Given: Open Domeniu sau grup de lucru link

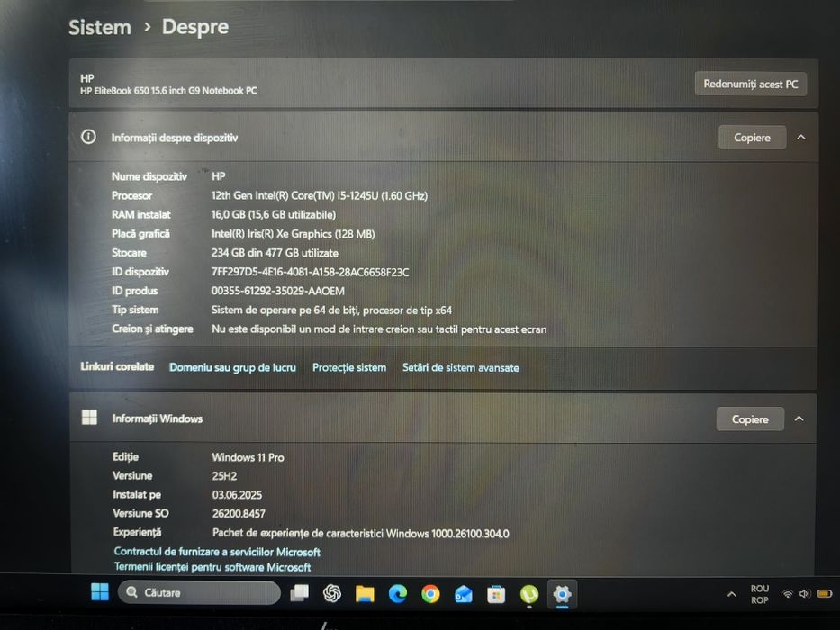Looking at the screenshot, I should click(x=232, y=367).
